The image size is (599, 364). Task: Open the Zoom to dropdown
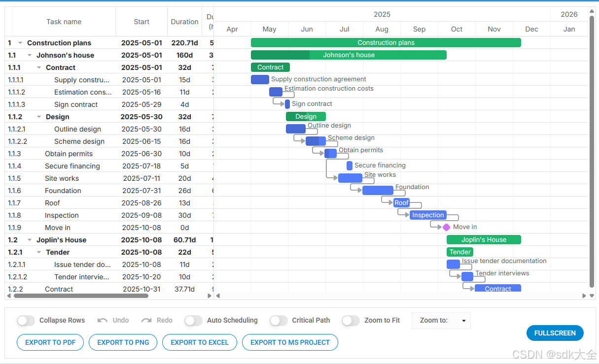tap(441, 320)
